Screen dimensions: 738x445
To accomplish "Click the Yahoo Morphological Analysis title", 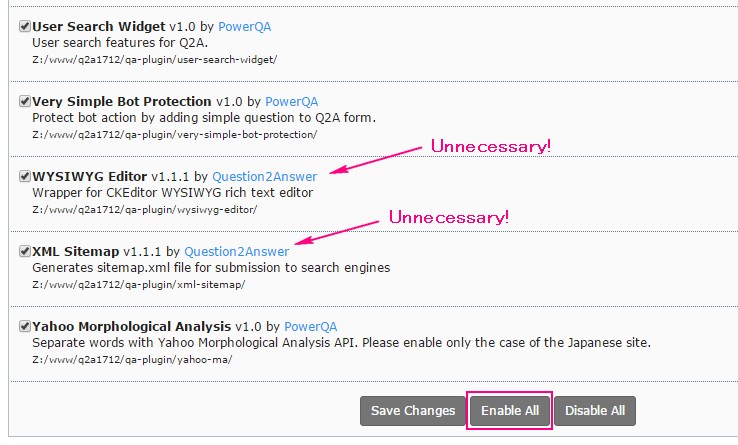I will pos(132,326).
